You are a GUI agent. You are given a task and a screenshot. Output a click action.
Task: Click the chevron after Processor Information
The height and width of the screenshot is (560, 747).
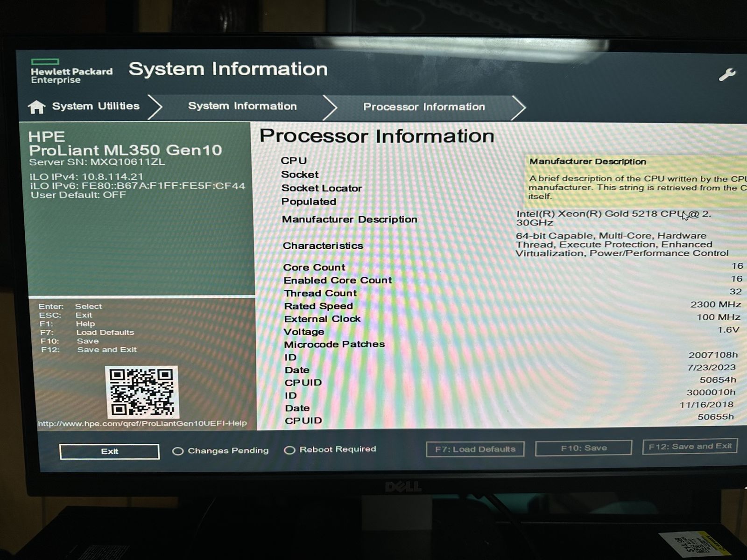coord(519,107)
